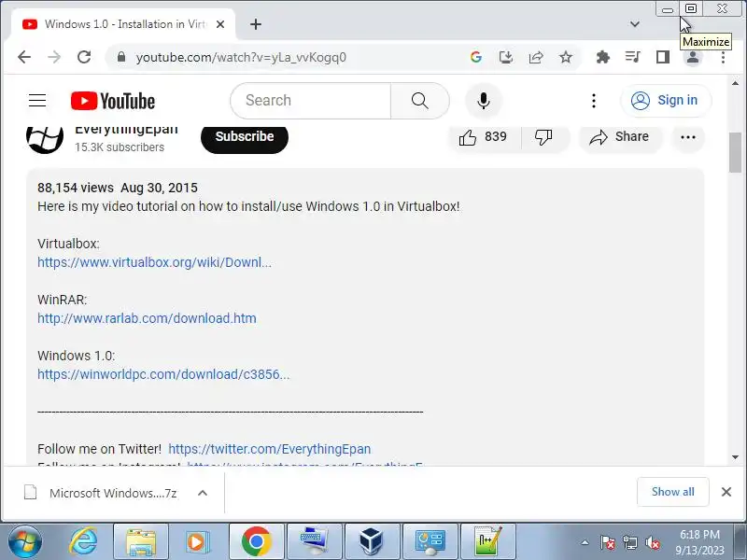Open media controls icon in toolbar
The width and height of the screenshot is (747, 560).
(633, 58)
